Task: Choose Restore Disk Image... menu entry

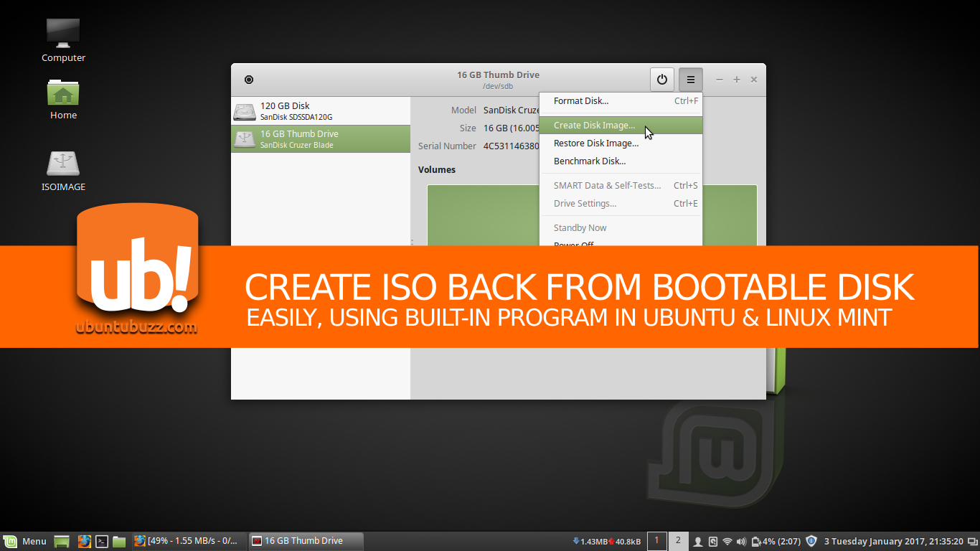Action: 621,143
